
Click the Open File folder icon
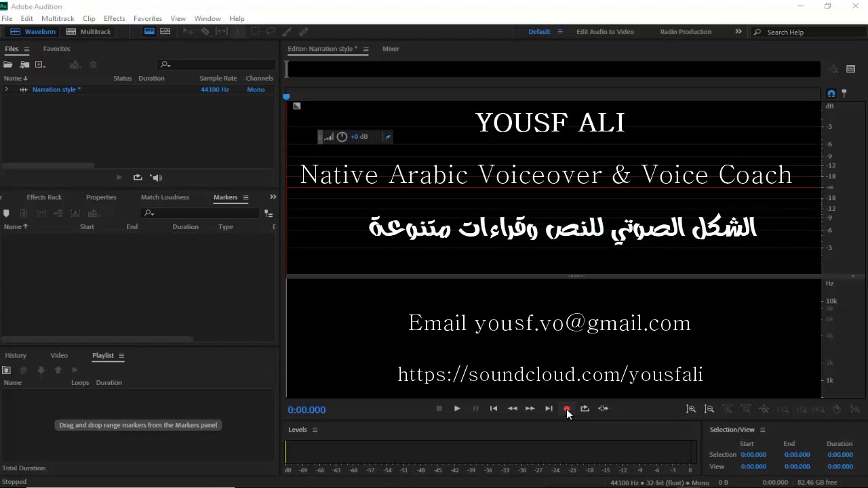8,64
